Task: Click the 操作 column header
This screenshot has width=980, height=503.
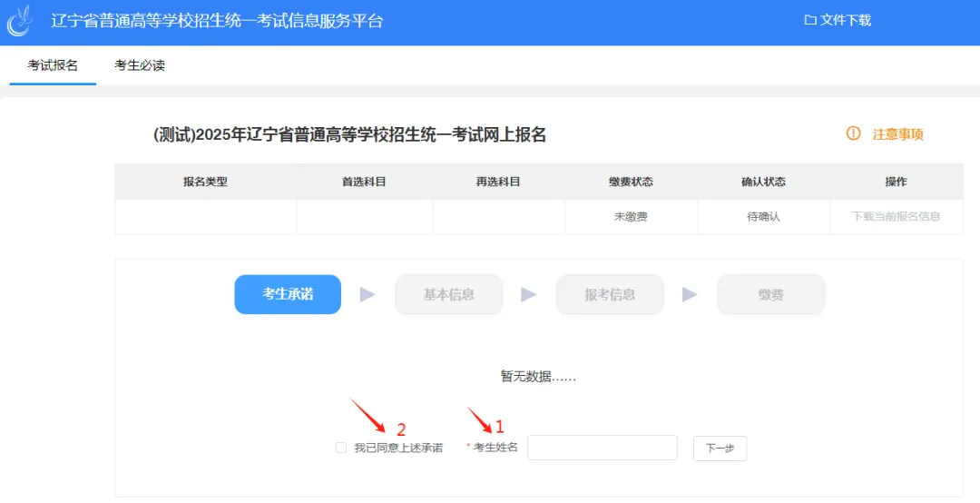Action: [897, 182]
